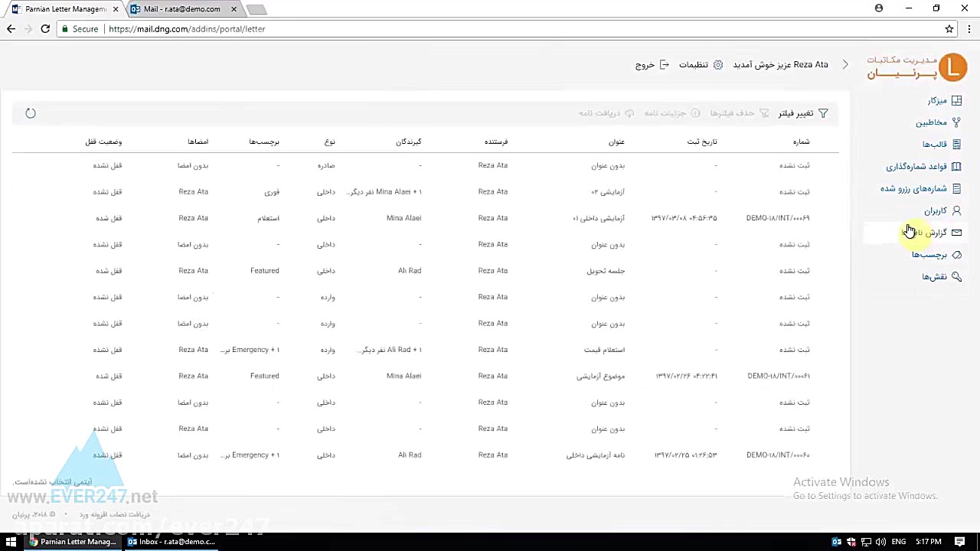Open the نقش‌ها roles key icon
The width and height of the screenshot is (980, 551).
click(x=956, y=277)
